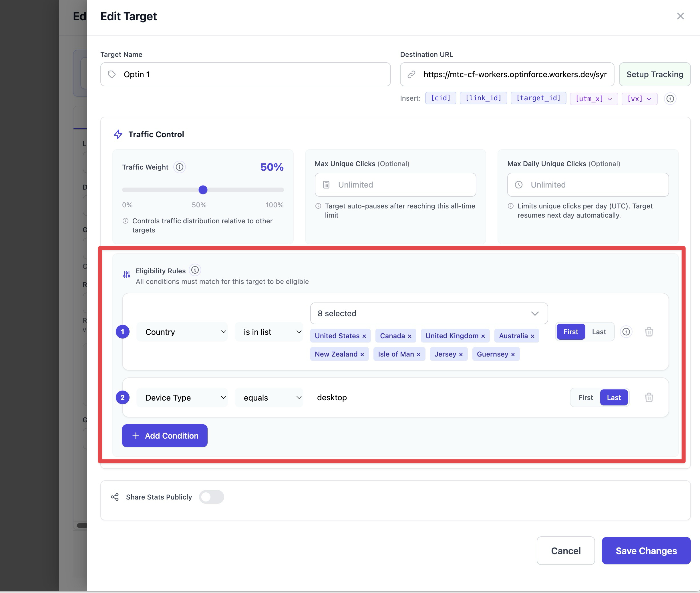Screen dimensions: 700x593
Task: Click Max Daily Unique Clicks input
Action: 588,184
